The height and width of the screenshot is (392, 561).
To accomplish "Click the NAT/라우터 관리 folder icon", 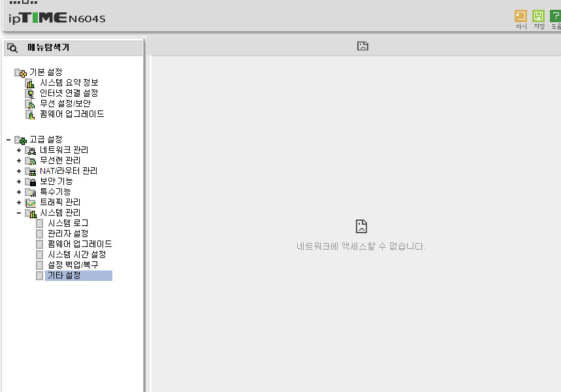I will point(31,171).
